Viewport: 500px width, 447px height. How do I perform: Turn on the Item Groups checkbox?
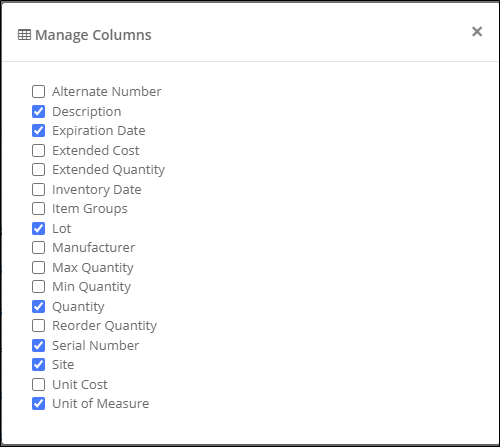pyautogui.click(x=39, y=208)
